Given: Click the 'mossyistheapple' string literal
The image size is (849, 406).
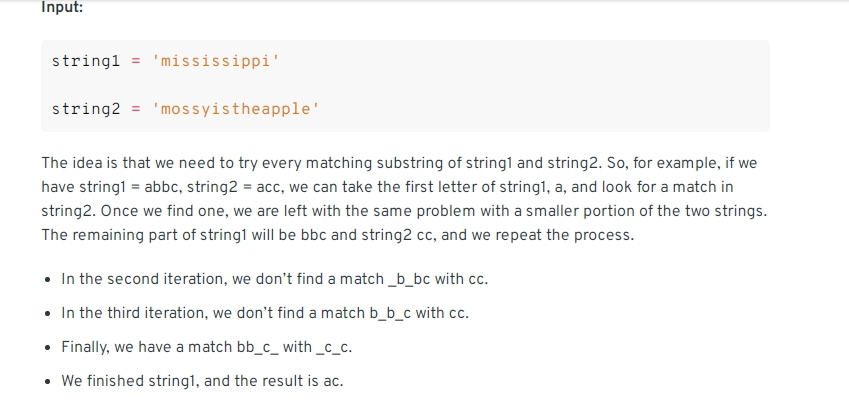Looking at the screenshot, I should pos(236,109).
